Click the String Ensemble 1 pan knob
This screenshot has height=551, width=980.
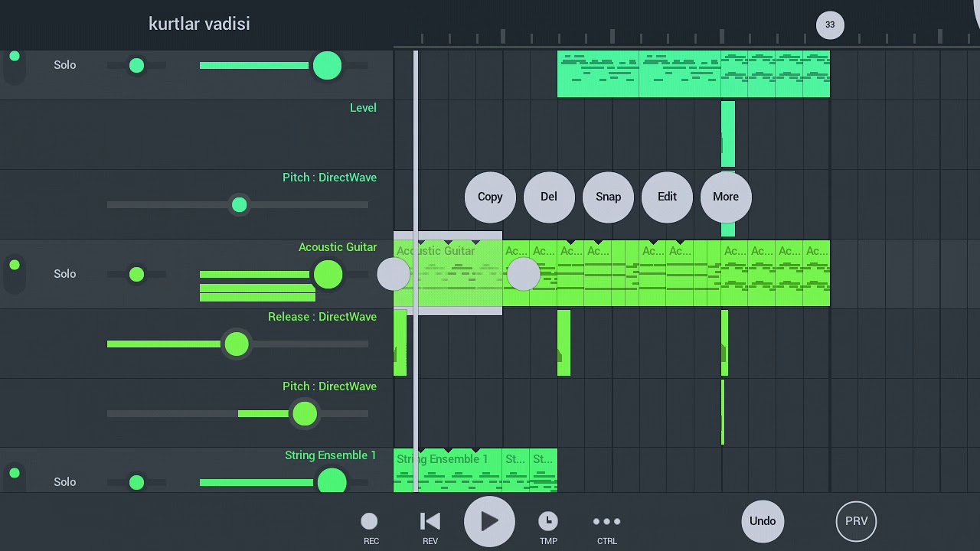[x=136, y=482]
